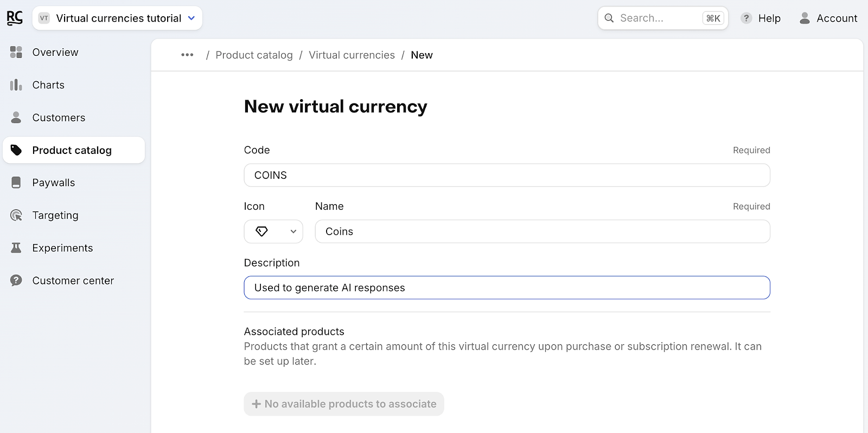Image resolution: width=868 pixels, height=433 pixels.
Task: Click the Product catalog tag icon
Action: (x=16, y=150)
